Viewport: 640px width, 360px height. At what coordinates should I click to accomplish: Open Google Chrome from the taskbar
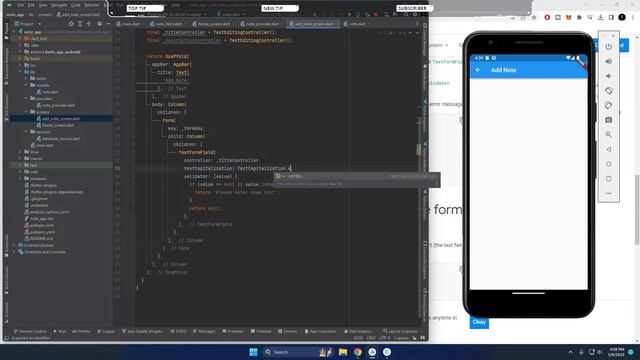pos(358,352)
